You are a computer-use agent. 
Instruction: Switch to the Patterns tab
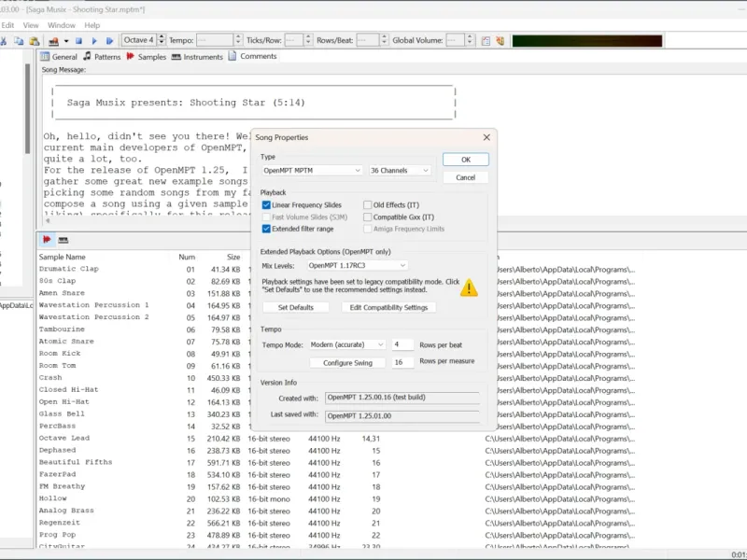[x=102, y=57]
